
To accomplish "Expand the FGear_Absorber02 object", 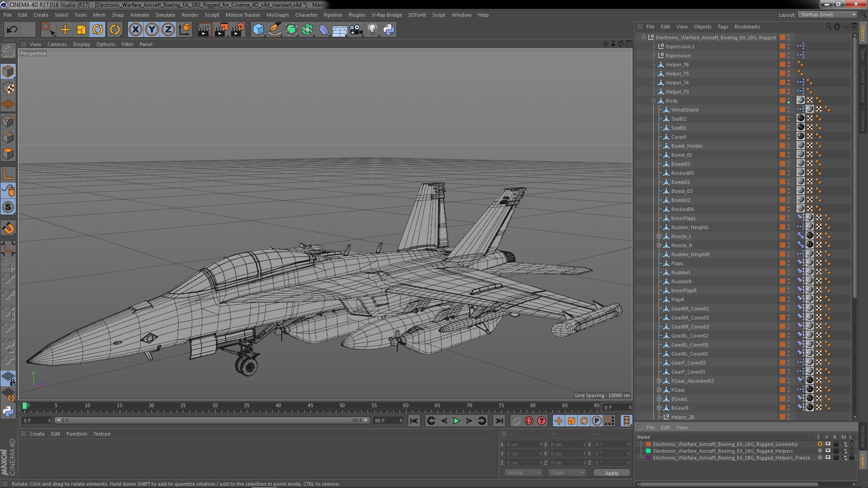I will pyautogui.click(x=659, y=381).
